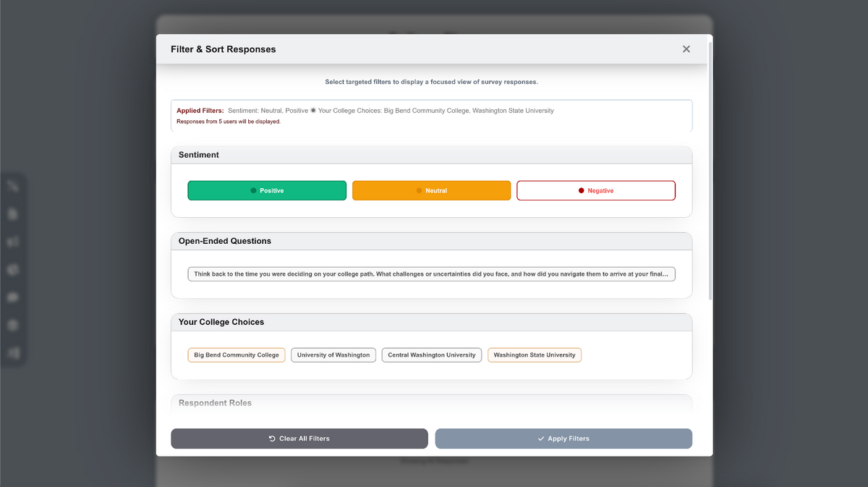Click the Apply Filters button
Screen dimensions: 868x487
pyautogui.click(x=563, y=438)
